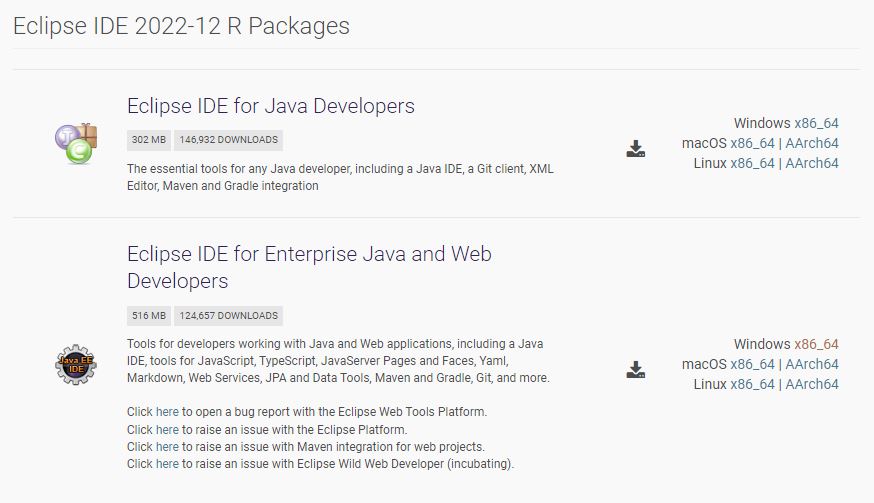This screenshot has width=874, height=503.
Task: Download Enterprise Java macOS x86_64 build
Action: coord(752,364)
